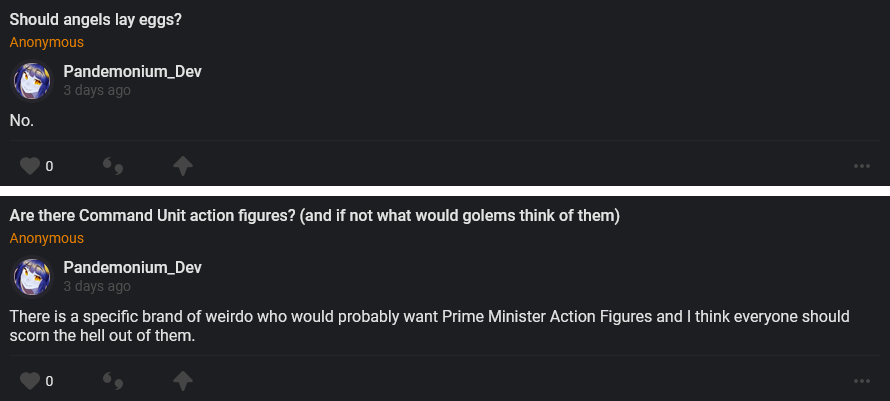Like the "Should angels lay eggs?" answer
890x401 pixels.
(x=30, y=166)
